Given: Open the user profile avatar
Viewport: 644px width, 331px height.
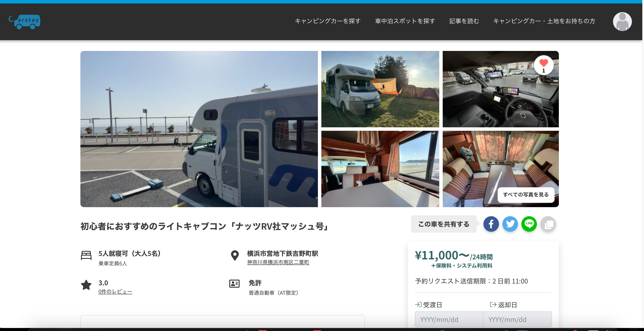Looking at the screenshot, I should tap(622, 22).
